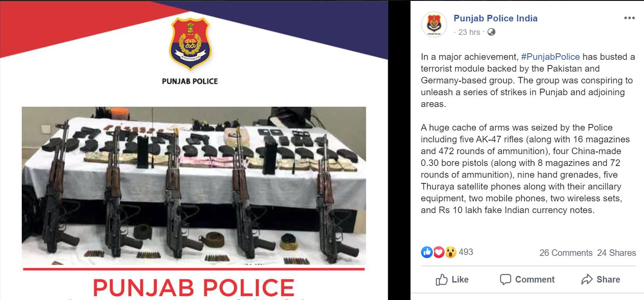Viewport: 644px width, 300px height.
Task: Open the 23 hrs post timestamp
Action: 469,32
